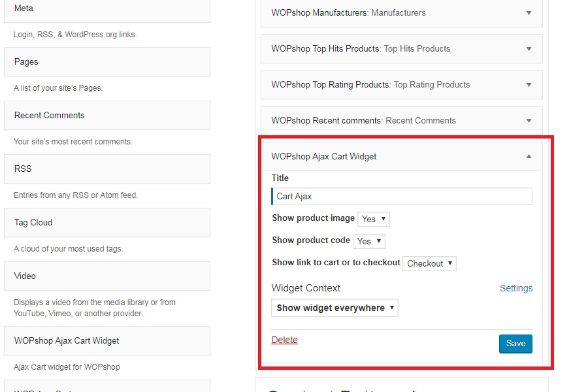Open the Show product code dropdown
588x392 pixels.
point(368,241)
